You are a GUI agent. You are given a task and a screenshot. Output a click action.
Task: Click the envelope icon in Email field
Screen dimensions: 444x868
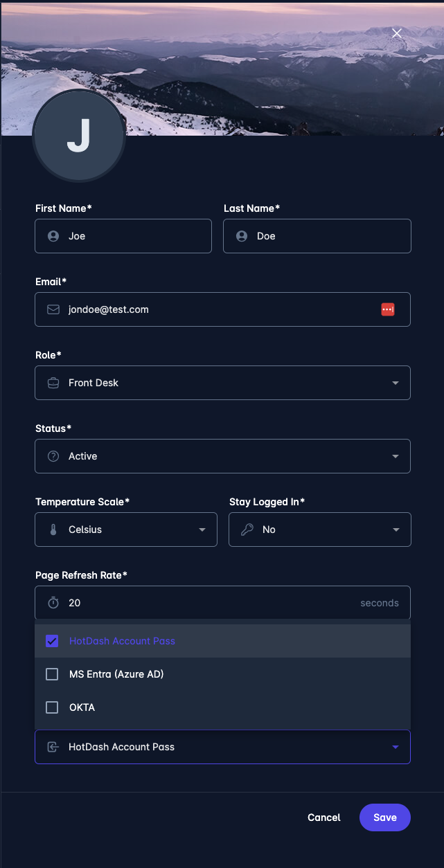(53, 309)
